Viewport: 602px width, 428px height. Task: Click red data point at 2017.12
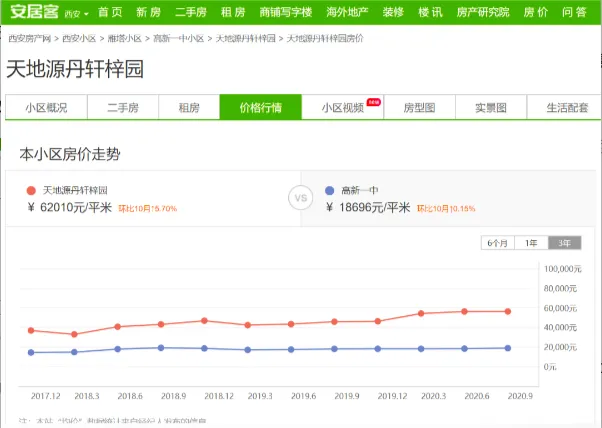31,331
